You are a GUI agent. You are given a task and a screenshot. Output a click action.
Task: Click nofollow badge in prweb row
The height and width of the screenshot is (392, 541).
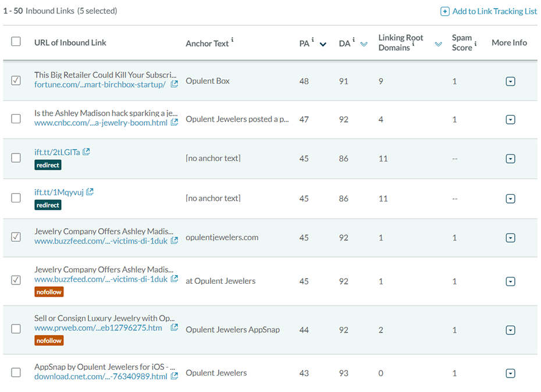pos(49,341)
